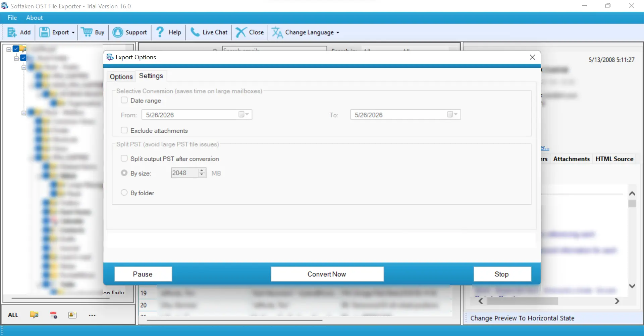The width and height of the screenshot is (644, 336).
Task: Click the Buy shopping cart icon
Action: pos(87,32)
